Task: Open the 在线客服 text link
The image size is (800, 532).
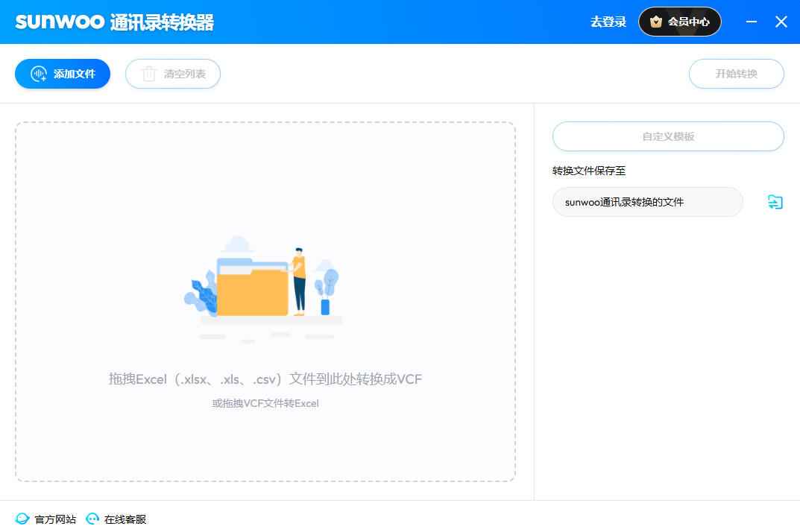Action: pos(125,519)
